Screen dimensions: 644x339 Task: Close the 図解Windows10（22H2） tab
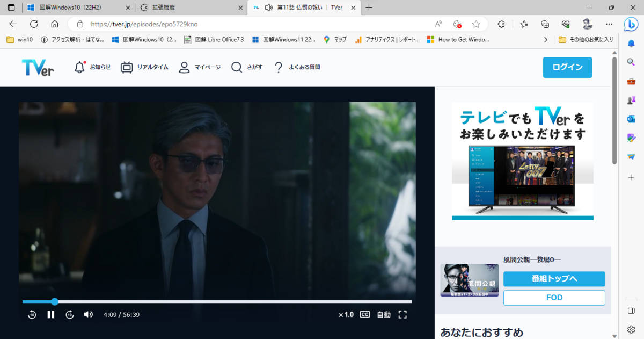(127, 8)
